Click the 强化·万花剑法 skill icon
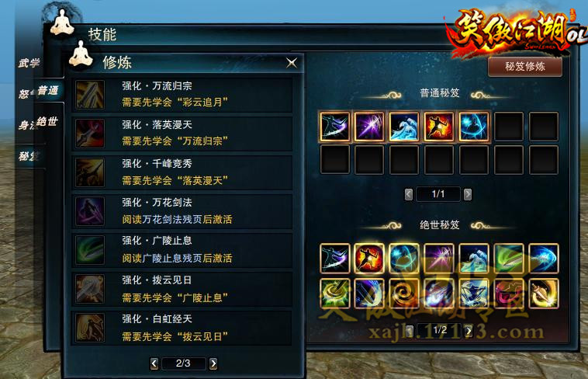The image size is (588, 379). tap(90, 211)
